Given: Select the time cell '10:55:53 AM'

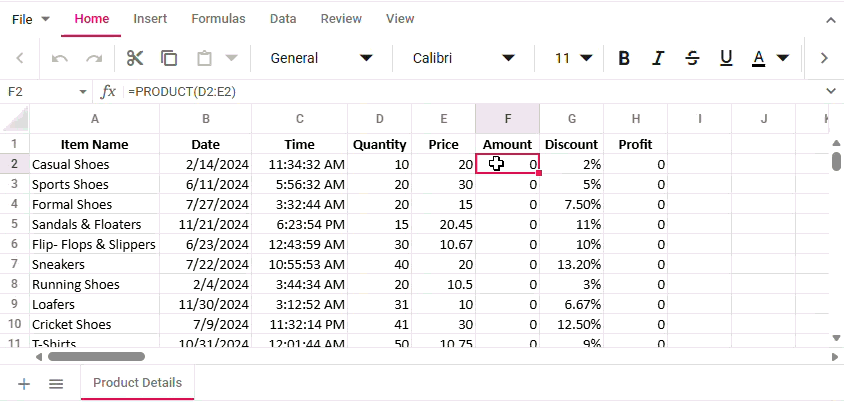Looking at the screenshot, I should point(299,264).
